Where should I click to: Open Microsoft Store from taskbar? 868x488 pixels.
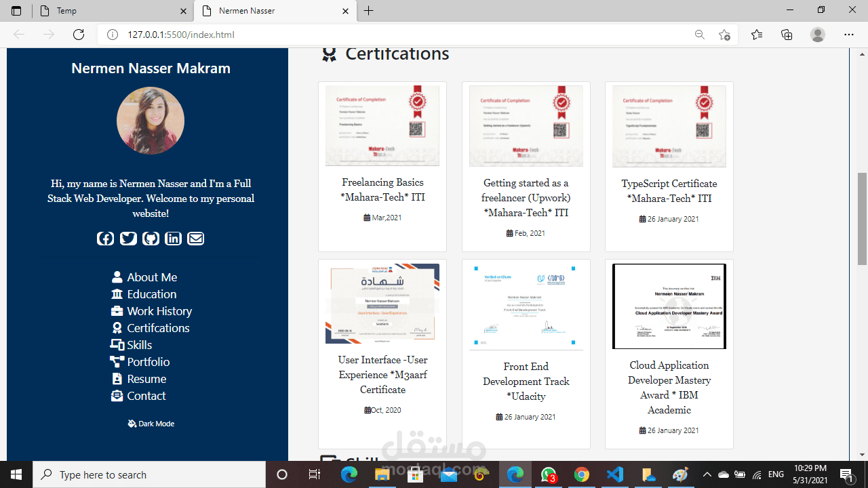click(x=416, y=474)
